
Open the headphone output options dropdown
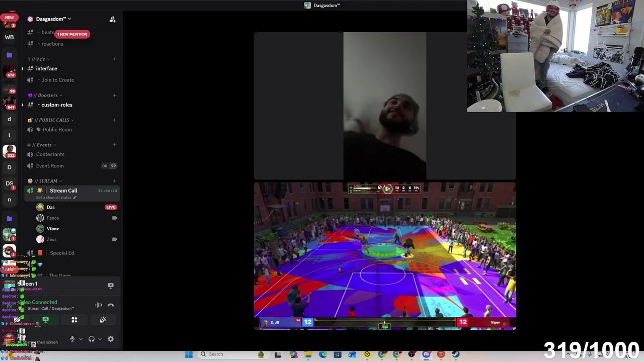pos(100,339)
